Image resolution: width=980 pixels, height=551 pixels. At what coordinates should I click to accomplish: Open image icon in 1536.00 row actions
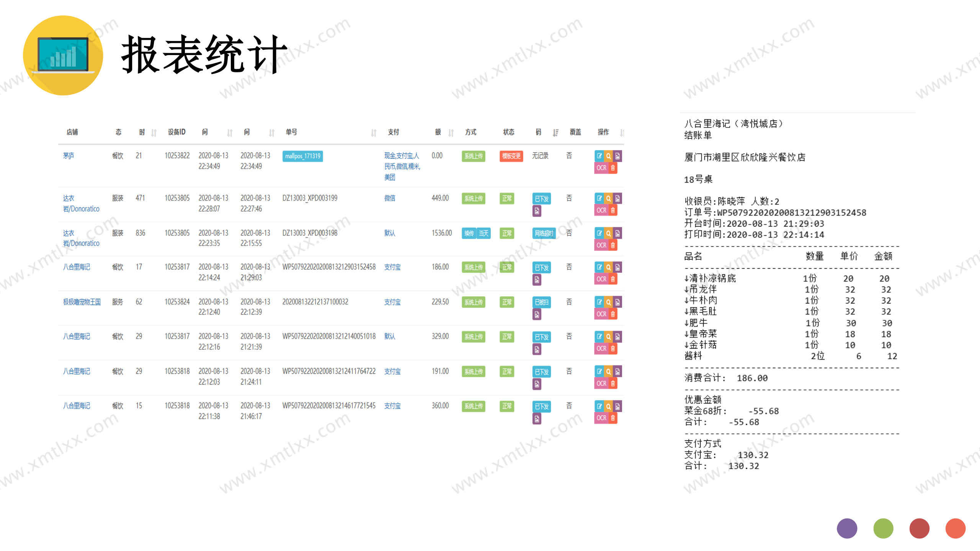tap(617, 233)
